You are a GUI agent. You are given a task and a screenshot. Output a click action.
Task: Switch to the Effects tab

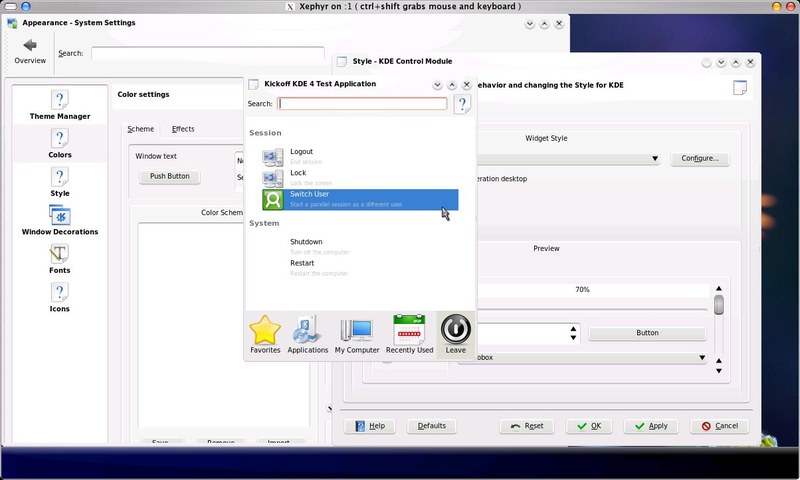(x=183, y=129)
